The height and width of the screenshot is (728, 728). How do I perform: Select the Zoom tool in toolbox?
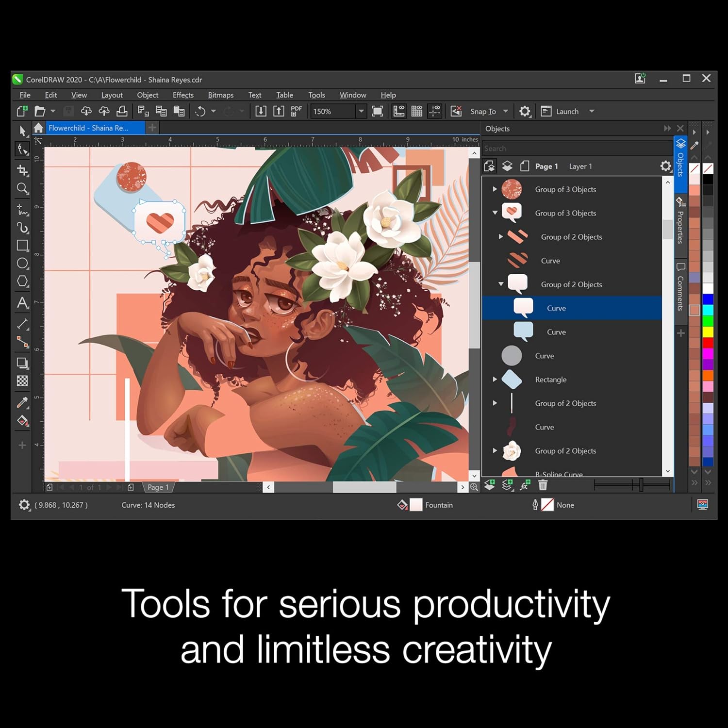pyautogui.click(x=22, y=188)
